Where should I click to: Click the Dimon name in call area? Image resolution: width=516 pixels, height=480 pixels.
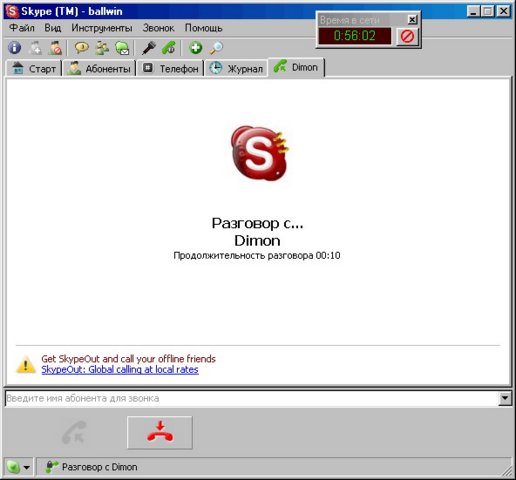pyautogui.click(x=257, y=241)
